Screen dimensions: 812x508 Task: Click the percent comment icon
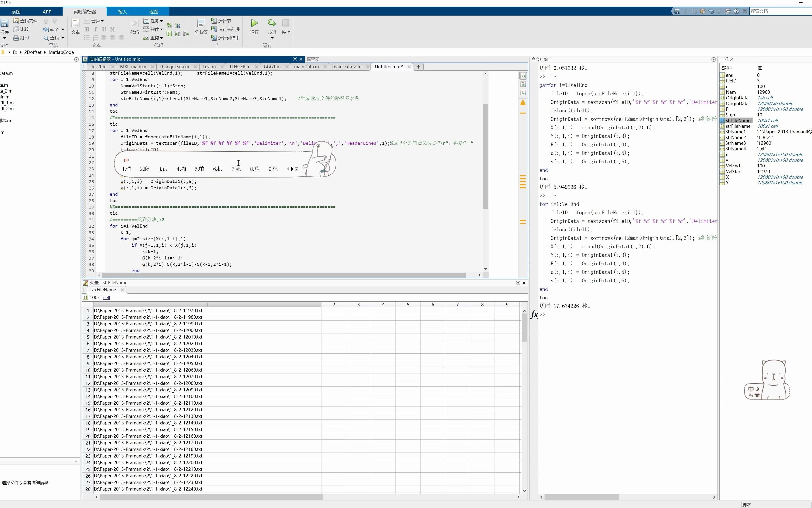point(169,25)
